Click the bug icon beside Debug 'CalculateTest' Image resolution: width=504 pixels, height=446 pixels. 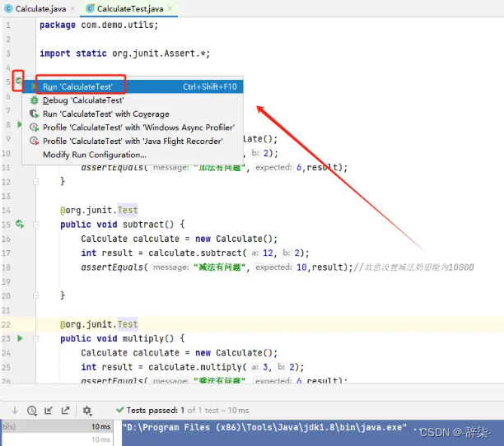34,100
